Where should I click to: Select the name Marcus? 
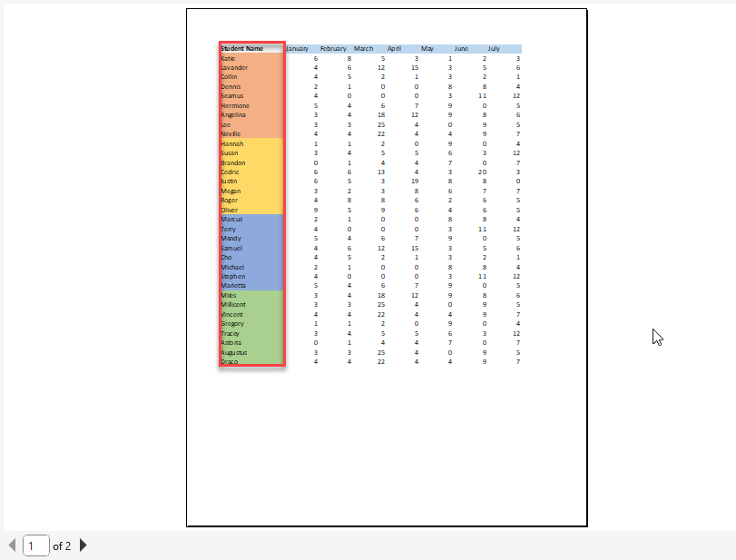(x=231, y=220)
